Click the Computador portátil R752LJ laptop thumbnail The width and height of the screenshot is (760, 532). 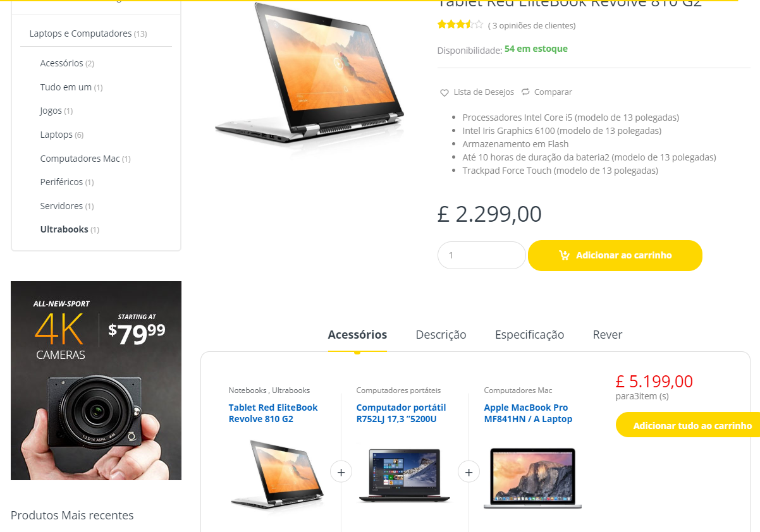[x=405, y=475]
